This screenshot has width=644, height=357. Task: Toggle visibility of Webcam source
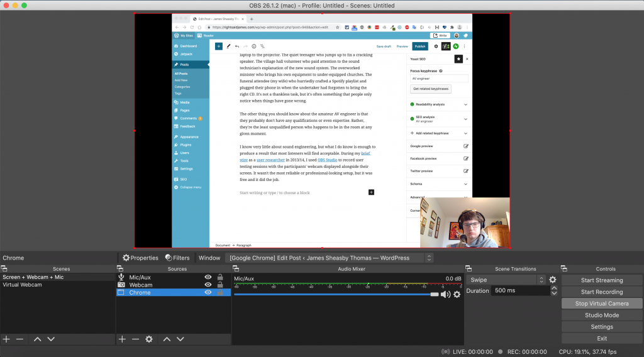pos(208,284)
